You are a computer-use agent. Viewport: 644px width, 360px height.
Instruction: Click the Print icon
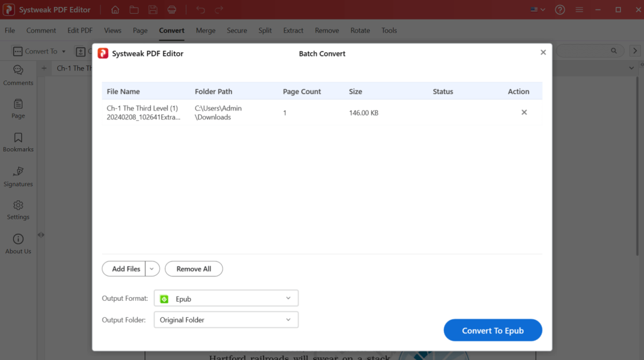pyautogui.click(x=172, y=9)
